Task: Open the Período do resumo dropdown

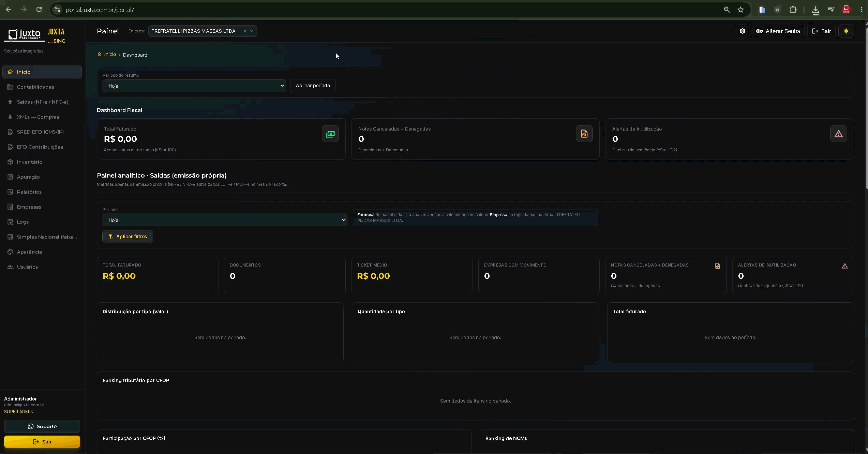Action: [x=194, y=86]
